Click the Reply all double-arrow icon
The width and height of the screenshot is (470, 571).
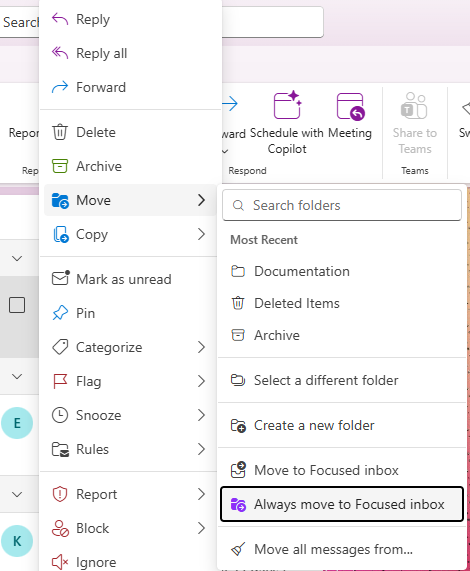coord(60,53)
